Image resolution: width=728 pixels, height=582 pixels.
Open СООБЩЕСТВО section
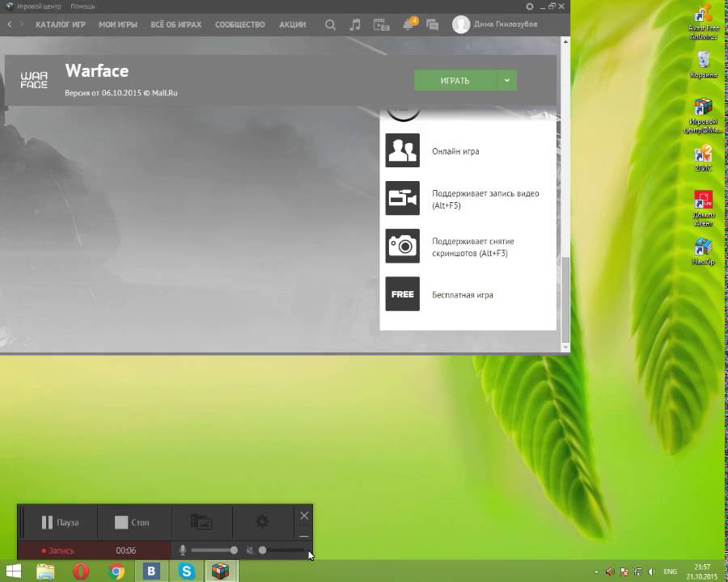240,24
